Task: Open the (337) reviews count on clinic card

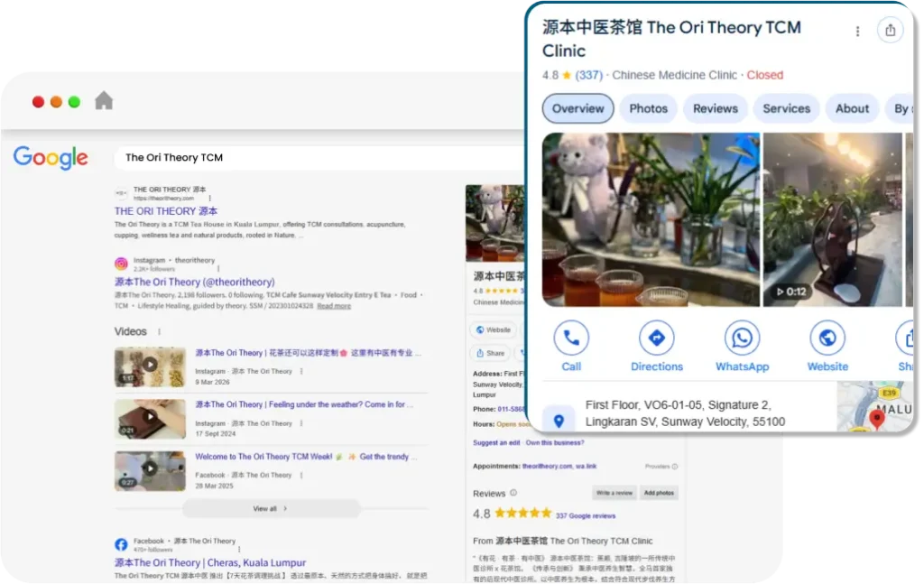Action: point(588,75)
